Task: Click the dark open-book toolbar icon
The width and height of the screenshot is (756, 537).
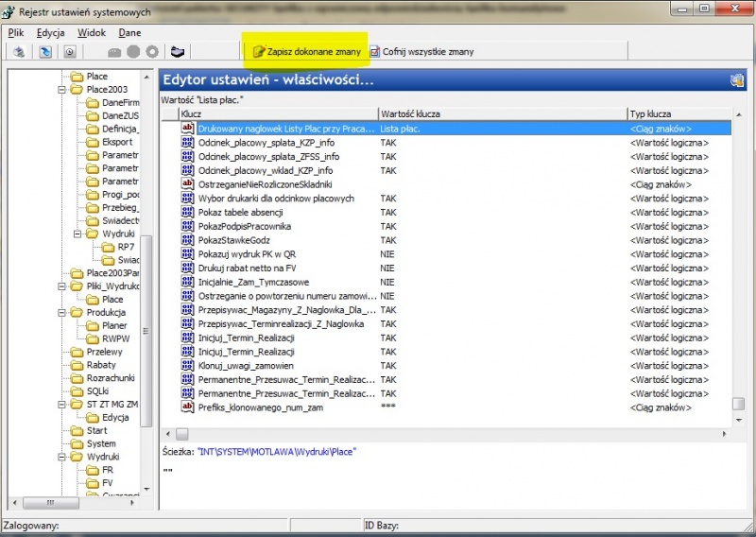Action: [x=178, y=52]
